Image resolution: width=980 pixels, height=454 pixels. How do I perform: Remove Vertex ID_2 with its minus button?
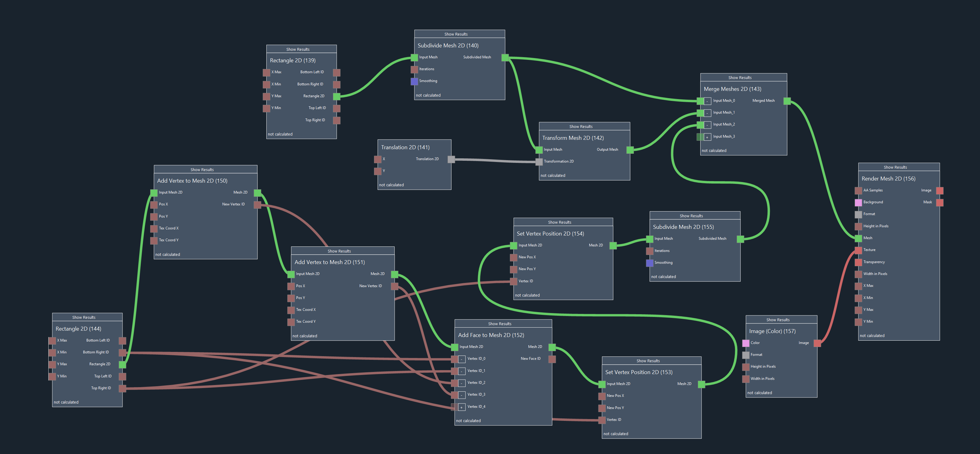pos(462,383)
